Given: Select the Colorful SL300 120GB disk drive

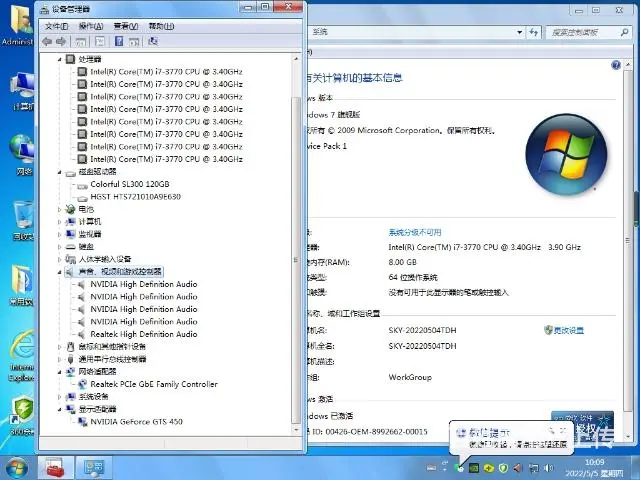Looking at the screenshot, I should tap(130, 184).
